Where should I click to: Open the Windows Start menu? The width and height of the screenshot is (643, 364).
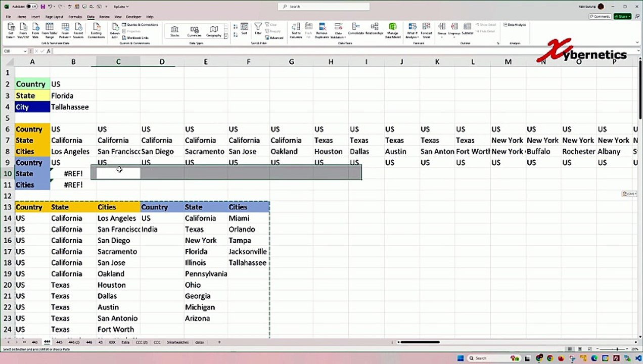460,358
